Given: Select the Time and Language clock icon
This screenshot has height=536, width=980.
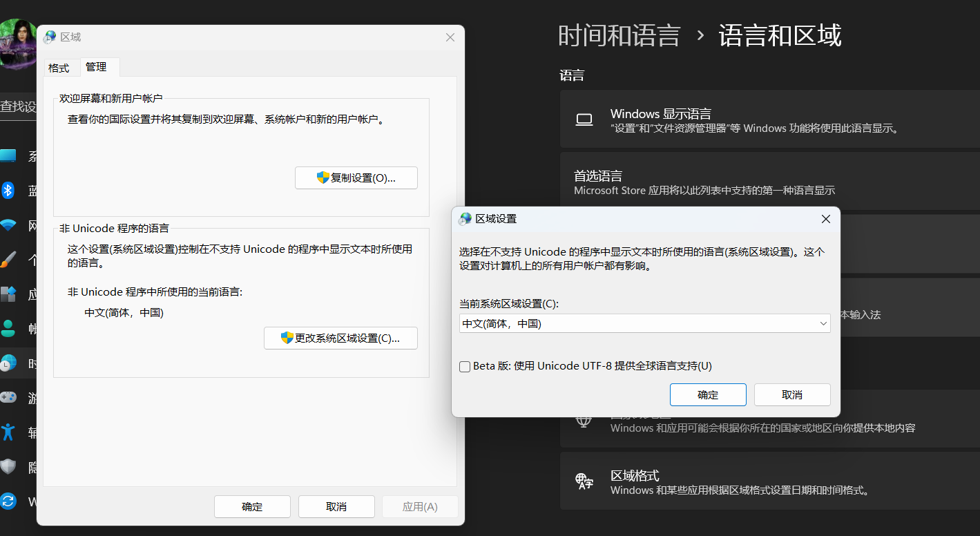Looking at the screenshot, I should [8, 363].
